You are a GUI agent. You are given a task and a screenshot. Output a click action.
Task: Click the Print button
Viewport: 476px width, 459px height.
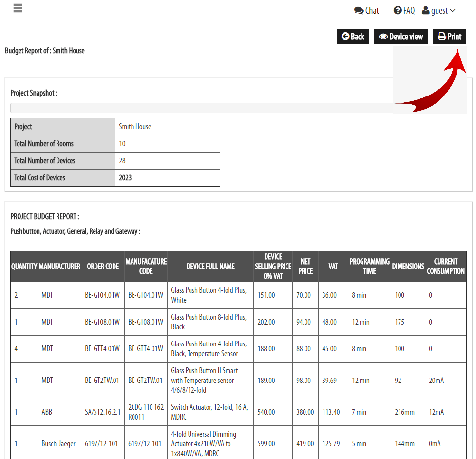pos(449,37)
